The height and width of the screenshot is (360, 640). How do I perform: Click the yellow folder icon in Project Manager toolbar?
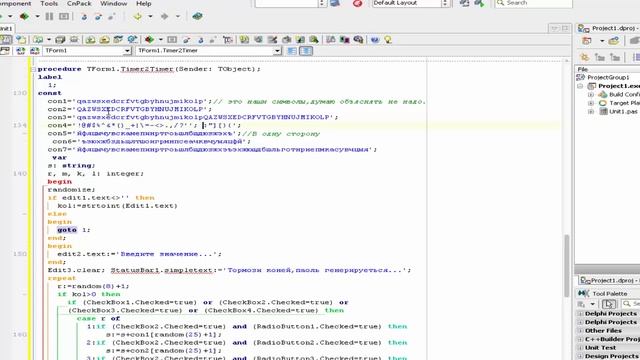[613, 41]
